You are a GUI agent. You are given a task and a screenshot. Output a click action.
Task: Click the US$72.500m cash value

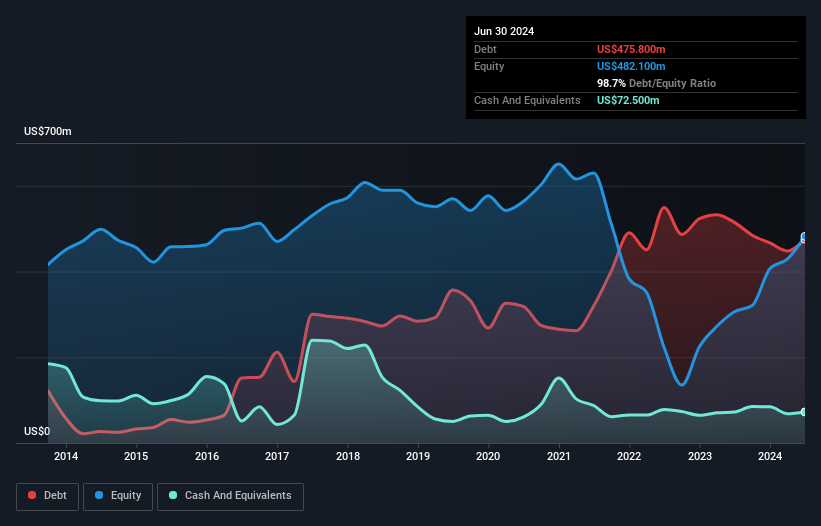[628, 100]
